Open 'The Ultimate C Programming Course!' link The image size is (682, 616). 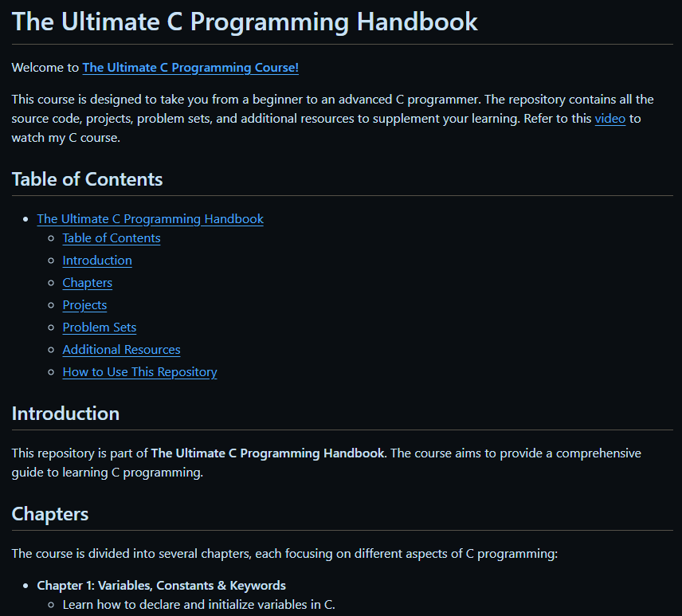(190, 68)
